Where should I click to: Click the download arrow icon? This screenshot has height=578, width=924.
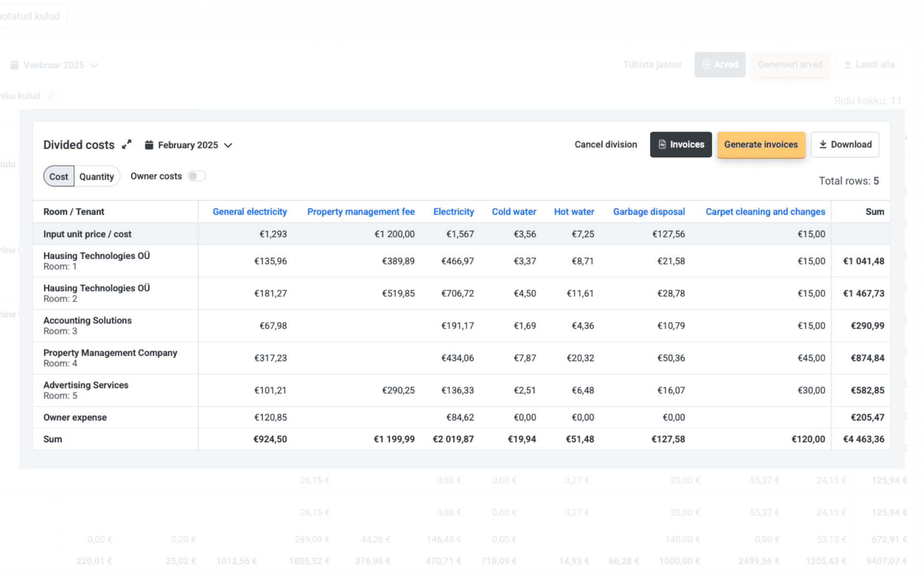pos(823,144)
